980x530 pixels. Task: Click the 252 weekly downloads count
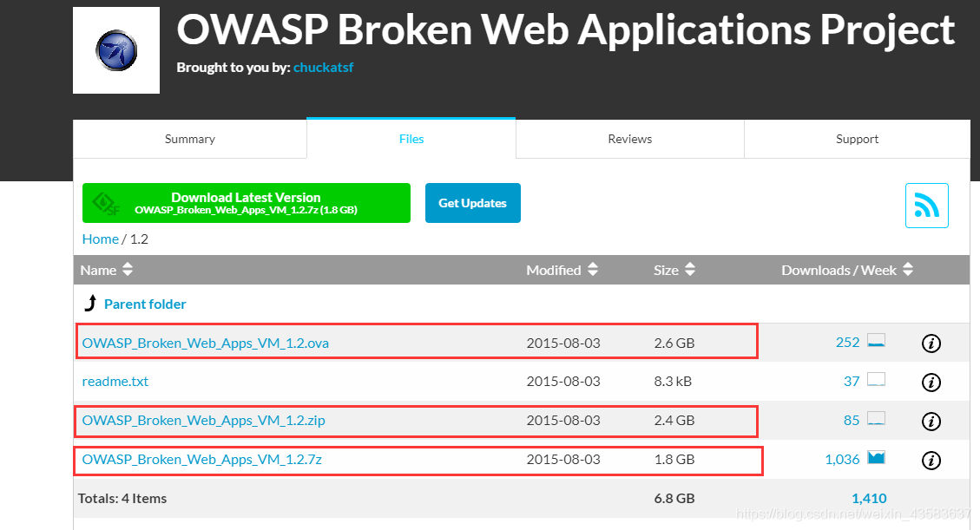[847, 342]
